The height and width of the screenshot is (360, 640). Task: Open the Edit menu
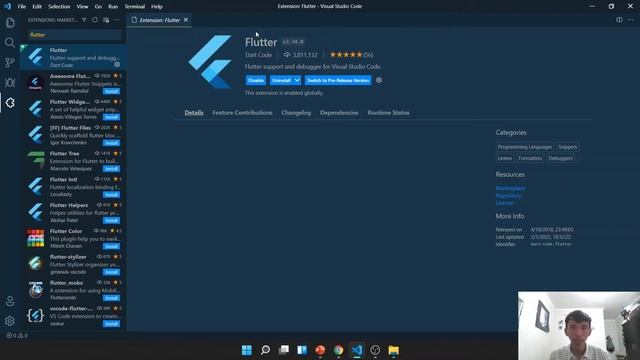tap(37, 7)
